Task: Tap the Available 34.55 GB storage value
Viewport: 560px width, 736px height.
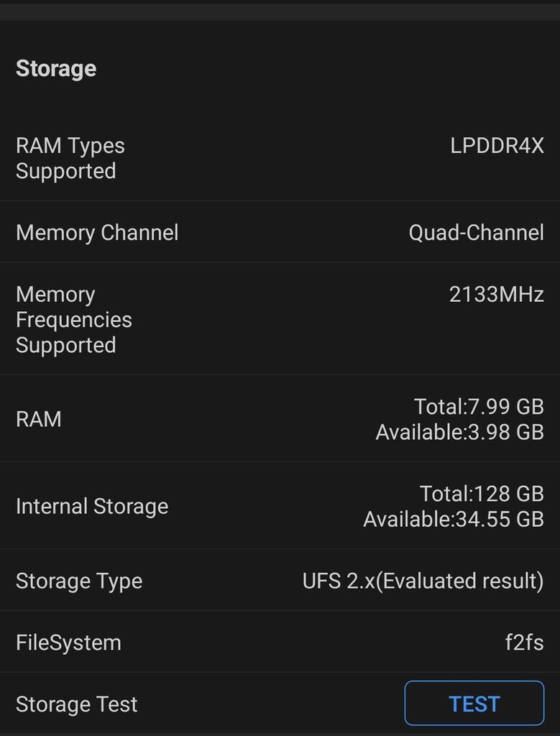Action: coord(453,519)
